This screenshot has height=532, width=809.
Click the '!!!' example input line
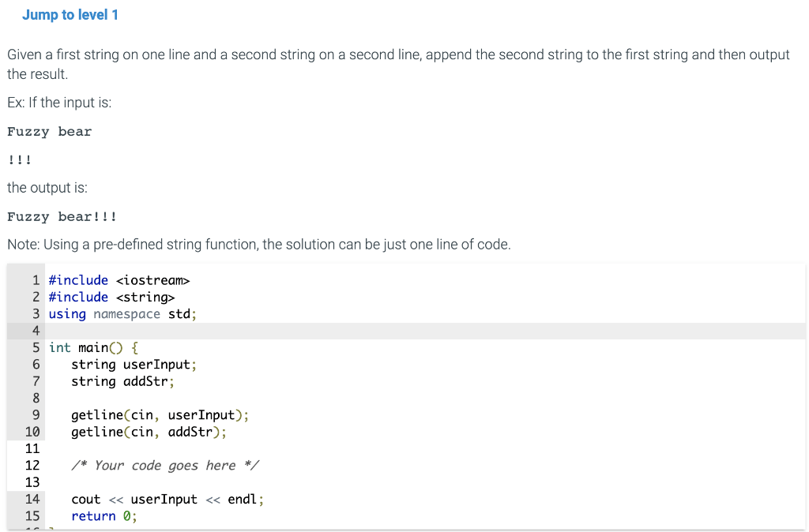pyautogui.click(x=19, y=159)
